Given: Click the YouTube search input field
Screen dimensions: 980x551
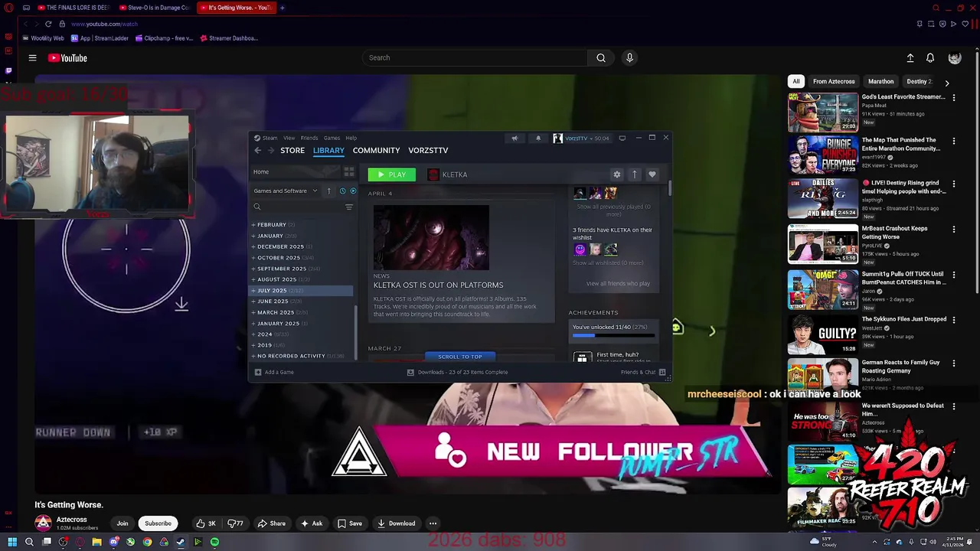Looking at the screenshot, I should click(x=475, y=57).
